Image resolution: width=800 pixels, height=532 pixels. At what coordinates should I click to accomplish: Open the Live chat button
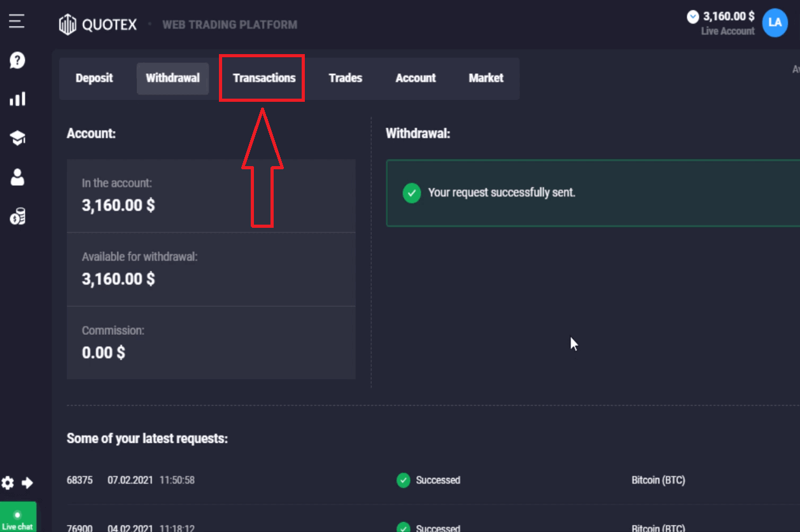(18, 519)
